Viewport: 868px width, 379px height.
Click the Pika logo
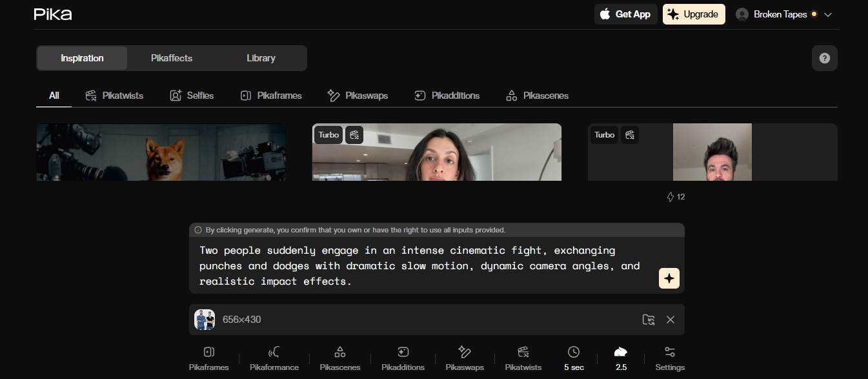(x=53, y=14)
